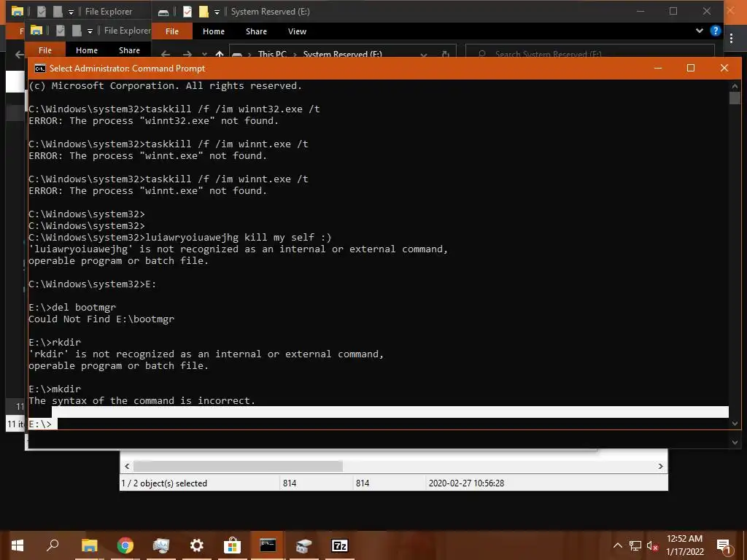The image size is (747, 560).
Task: Open network status tray icon
Action: (635, 545)
